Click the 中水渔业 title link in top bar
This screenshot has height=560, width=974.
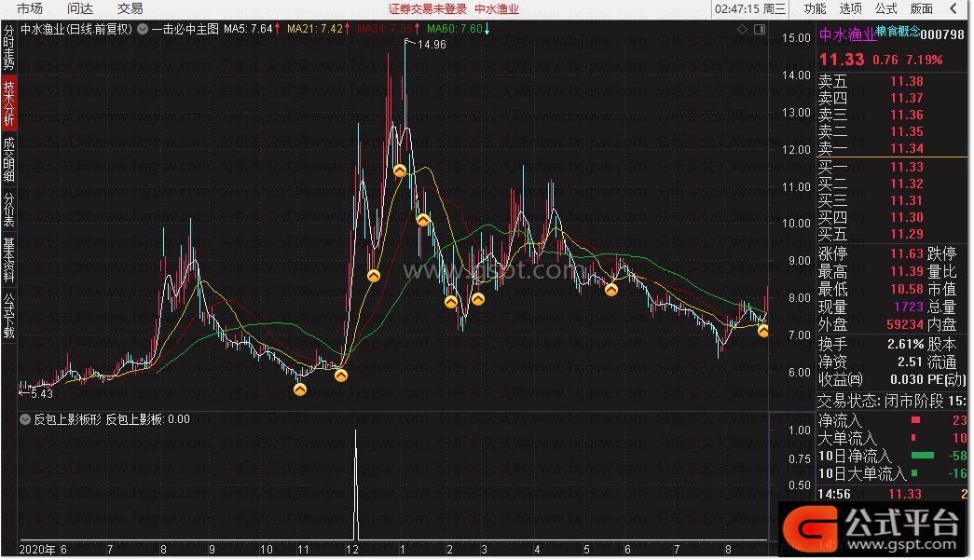(x=496, y=9)
